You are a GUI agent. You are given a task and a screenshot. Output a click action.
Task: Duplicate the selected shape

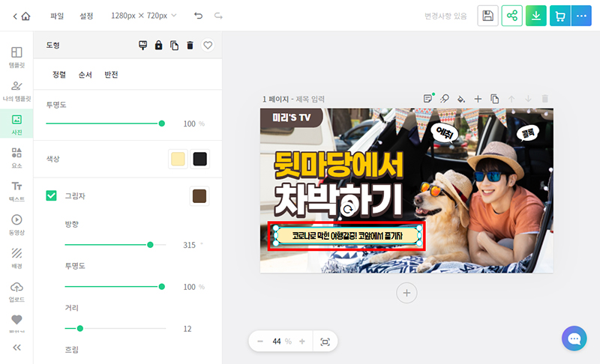coord(175,46)
